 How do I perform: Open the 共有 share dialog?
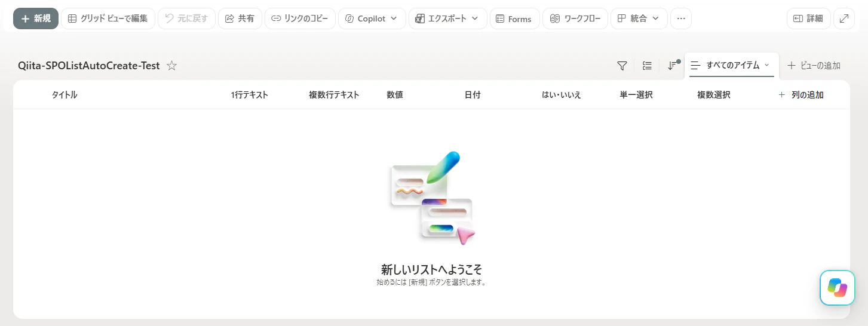click(x=240, y=19)
